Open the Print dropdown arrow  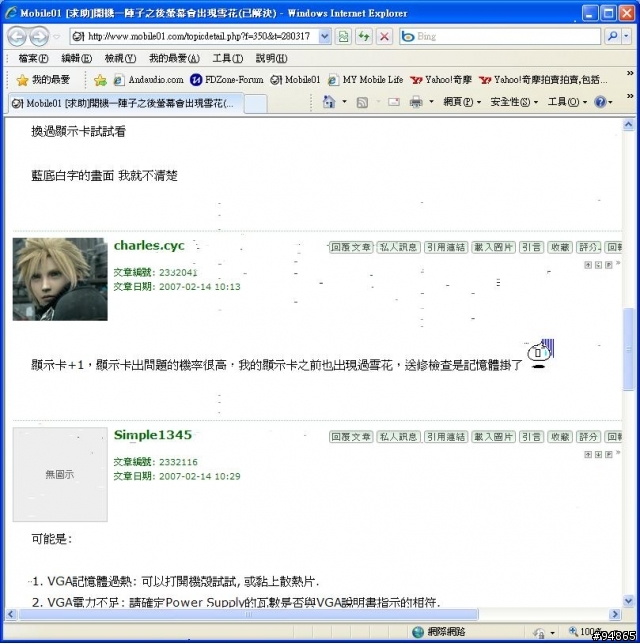pos(431,101)
